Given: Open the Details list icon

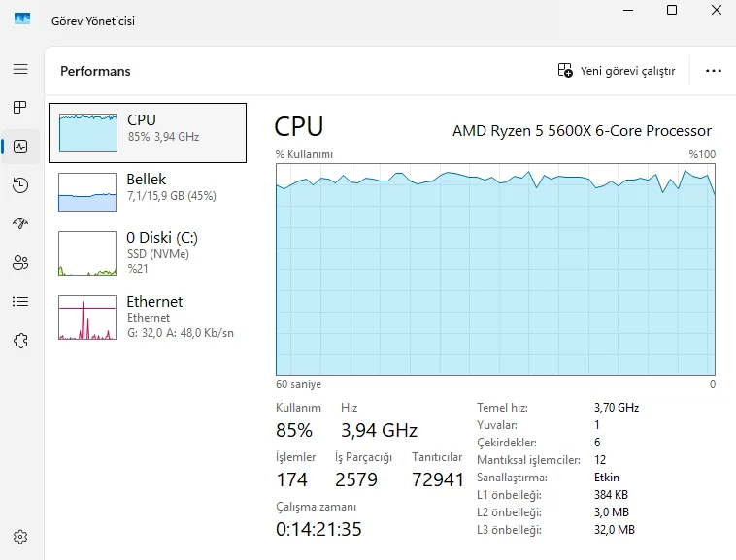Looking at the screenshot, I should [20, 301].
